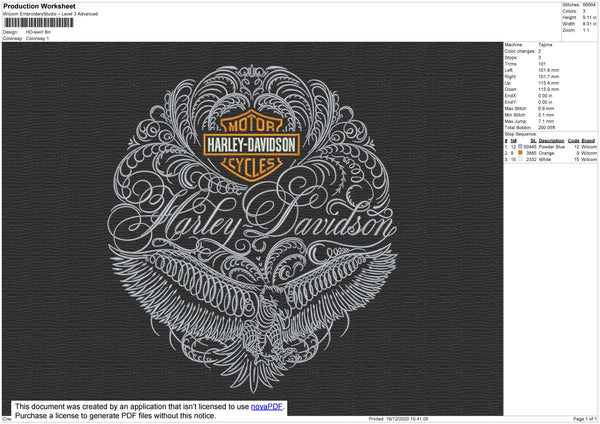Click the 'White' description in the stop sequence
Image resolution: width=600 pixels, height=424 pixels.
tap(545, 159)
